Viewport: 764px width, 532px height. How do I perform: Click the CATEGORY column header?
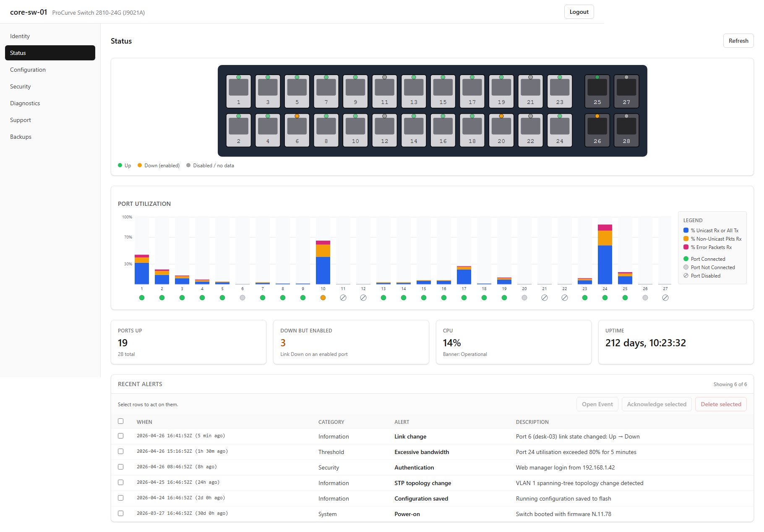[x=331, y=422]
